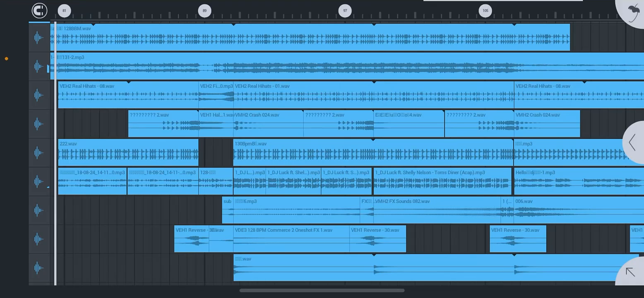Jump to bar 97 on the timeline ruler
This screenshot has width=644, height=298.
coord(345,11)
